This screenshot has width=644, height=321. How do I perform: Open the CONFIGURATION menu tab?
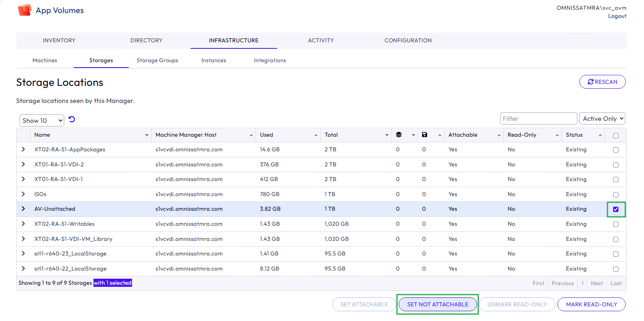click(408, 41)
